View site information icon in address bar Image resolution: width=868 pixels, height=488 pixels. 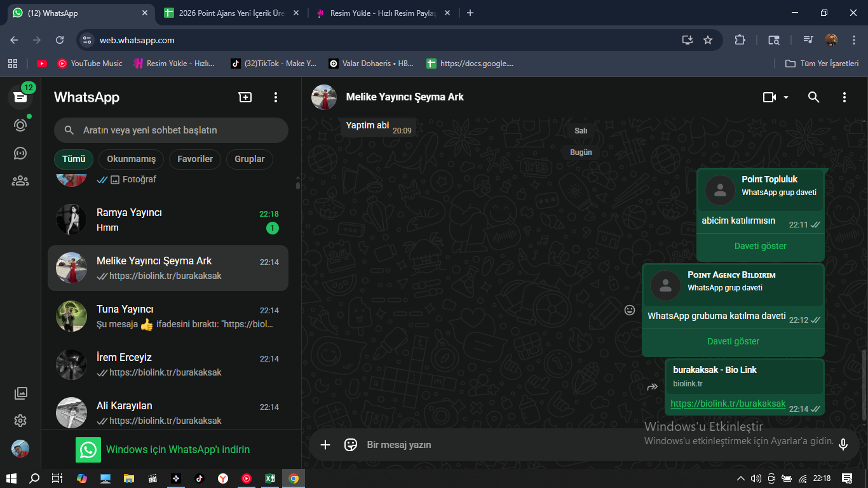(88, 40)
